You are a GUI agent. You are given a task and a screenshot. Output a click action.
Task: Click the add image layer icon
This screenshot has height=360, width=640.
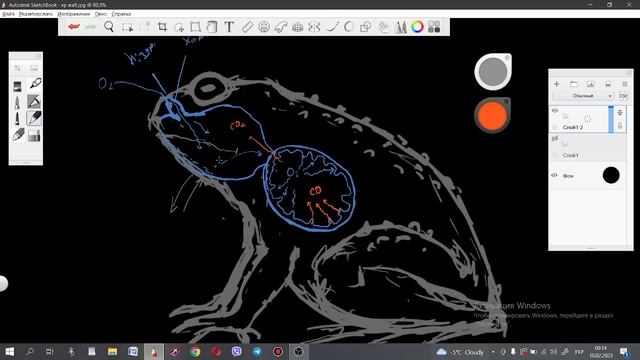[x=591, y=84]
